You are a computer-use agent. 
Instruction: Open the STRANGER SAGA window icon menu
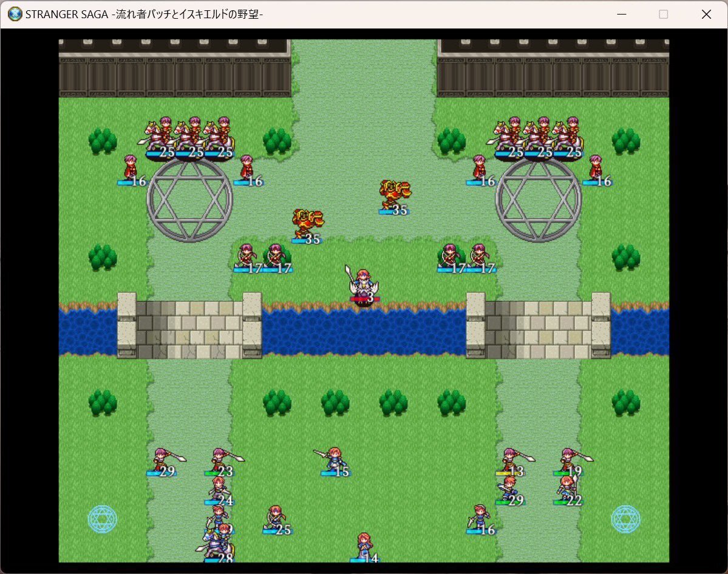pyautogui.click(x=15, y=15)
